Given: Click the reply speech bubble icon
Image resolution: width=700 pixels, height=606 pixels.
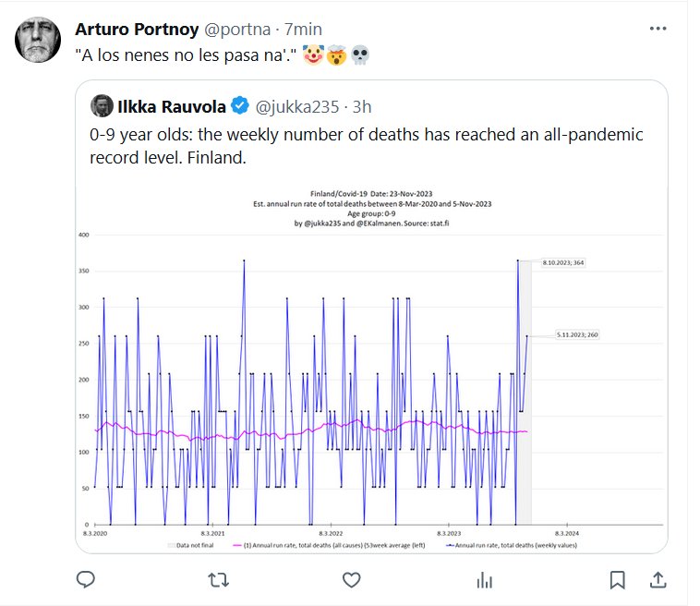Looking at the screenshot, I should (87, 580).
